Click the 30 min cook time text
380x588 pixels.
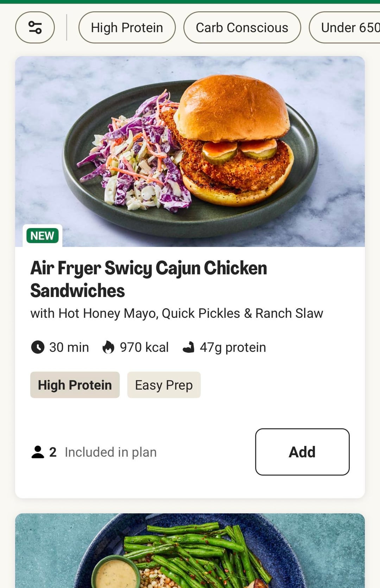(69, 347)
